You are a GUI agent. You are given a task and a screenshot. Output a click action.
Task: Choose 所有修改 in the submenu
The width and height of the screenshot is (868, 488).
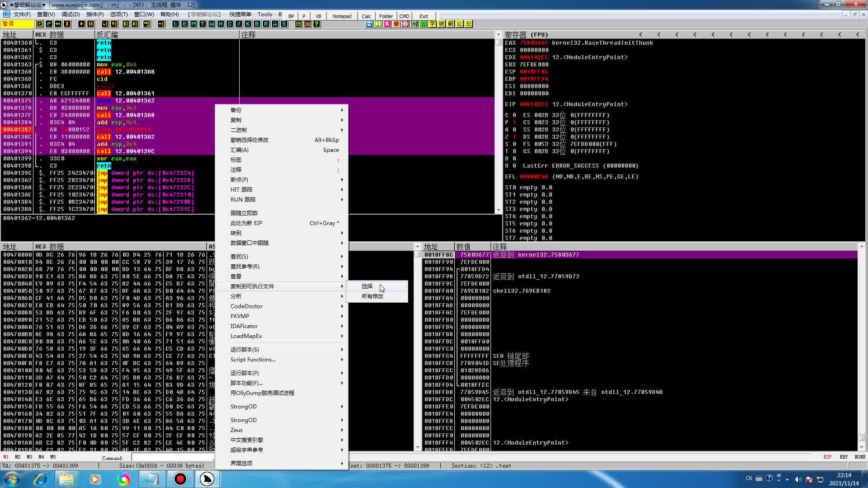[x=377, y=296]
